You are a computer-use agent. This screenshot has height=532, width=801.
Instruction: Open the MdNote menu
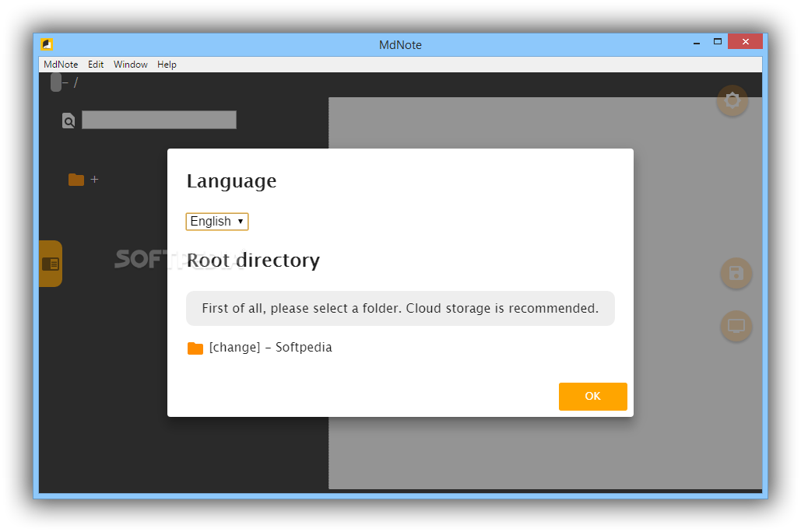61,65
